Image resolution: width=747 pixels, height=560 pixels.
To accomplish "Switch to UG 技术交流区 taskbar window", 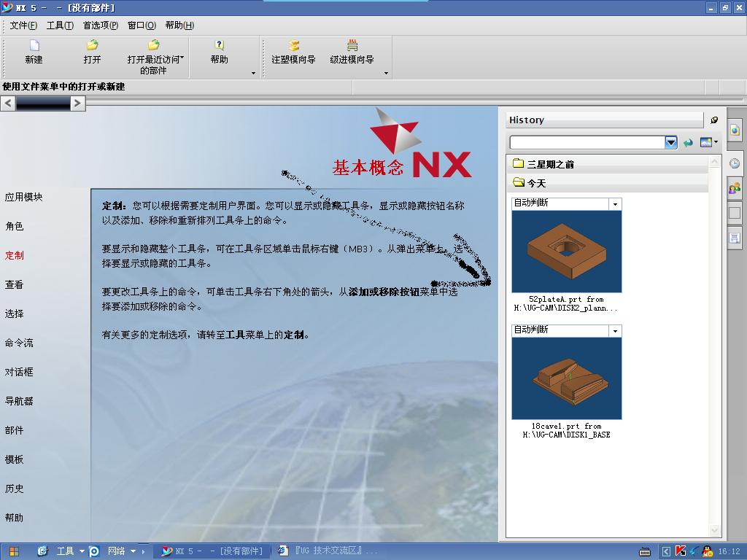I will [x=328, y=551].
